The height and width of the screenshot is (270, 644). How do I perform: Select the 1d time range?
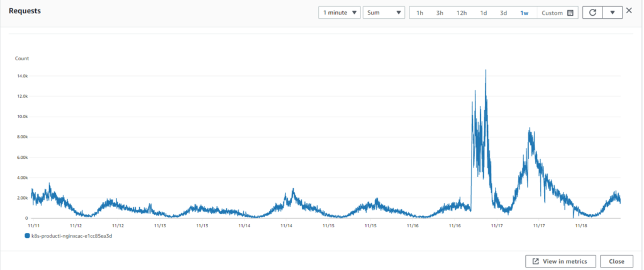483,13
